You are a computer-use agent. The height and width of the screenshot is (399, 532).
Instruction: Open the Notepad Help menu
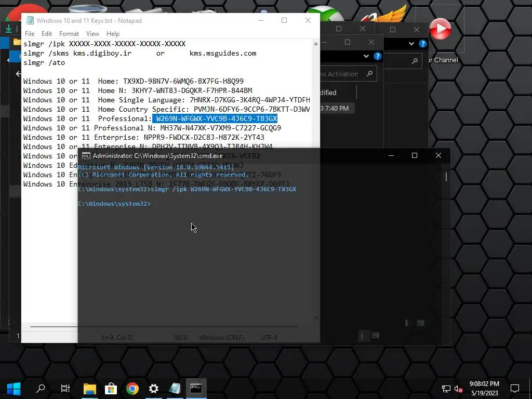(x=113, y=34)
